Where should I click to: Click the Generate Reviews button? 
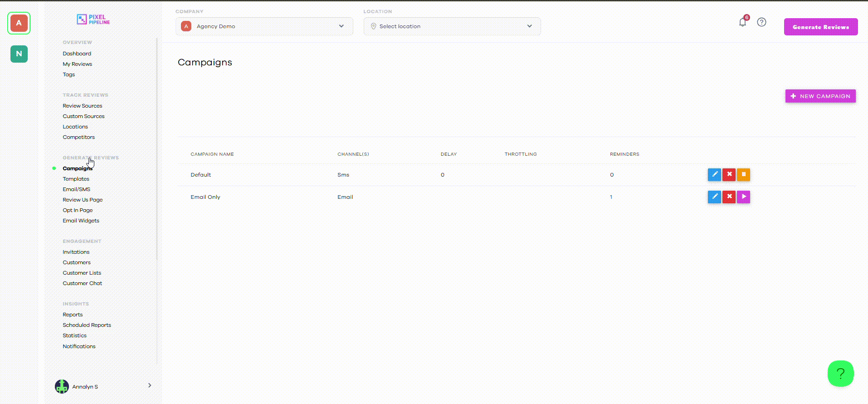point(821,27)
